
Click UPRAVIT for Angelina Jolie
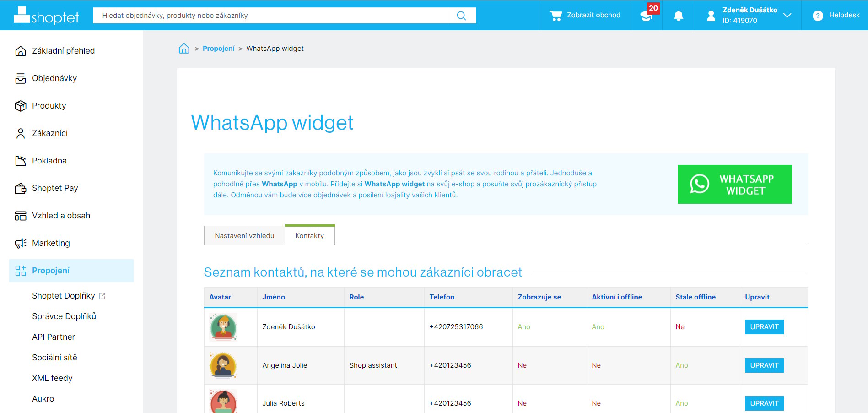pyautogui.click(x=764, y=365)
